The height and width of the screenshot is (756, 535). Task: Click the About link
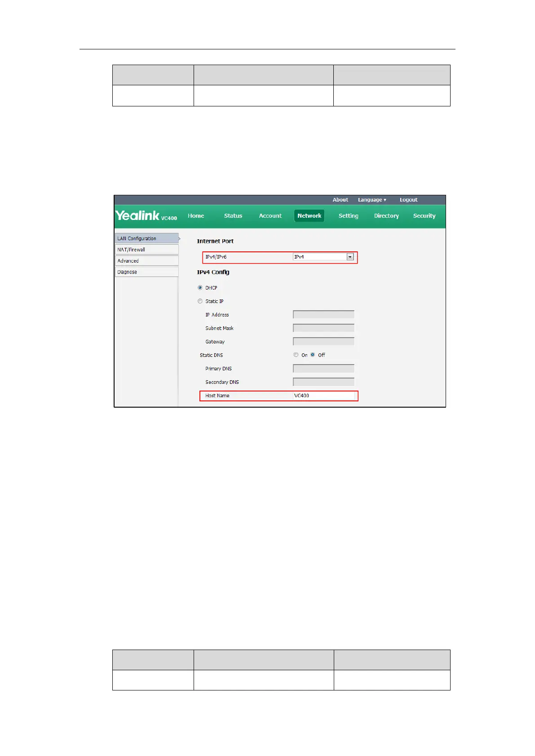pos(340,200)
